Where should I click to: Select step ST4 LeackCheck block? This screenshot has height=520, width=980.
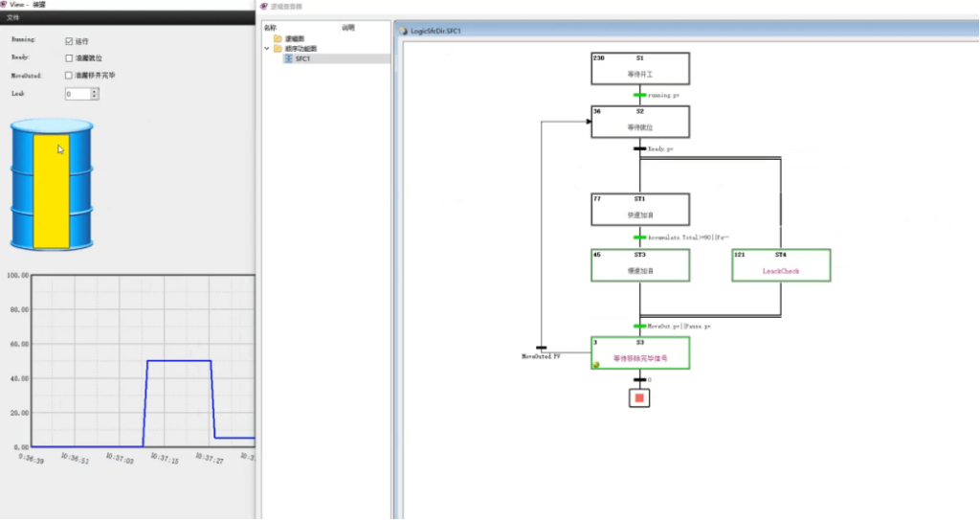point(781,265)
